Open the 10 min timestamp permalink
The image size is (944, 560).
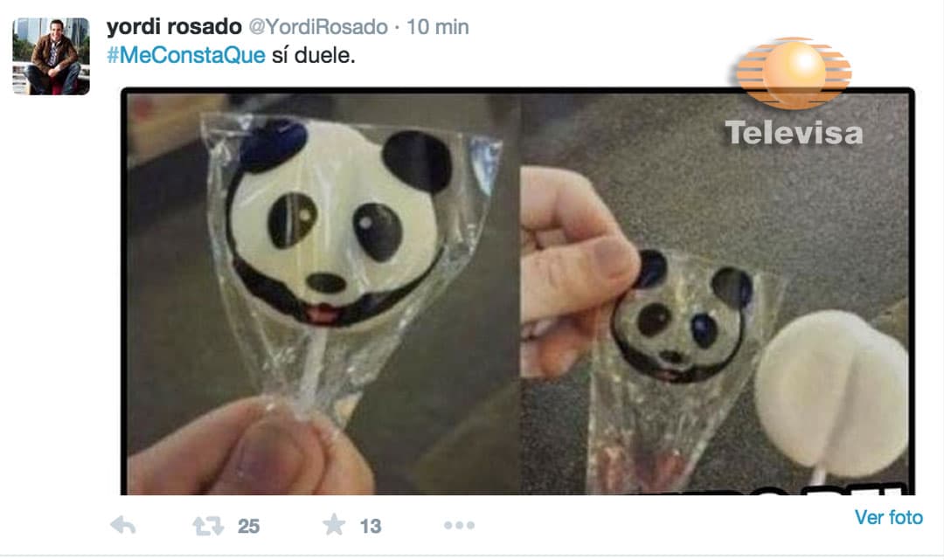438,27
